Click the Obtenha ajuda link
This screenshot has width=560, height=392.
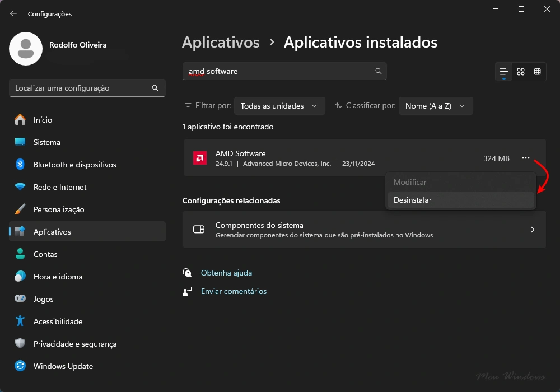[x=226, y=273]
